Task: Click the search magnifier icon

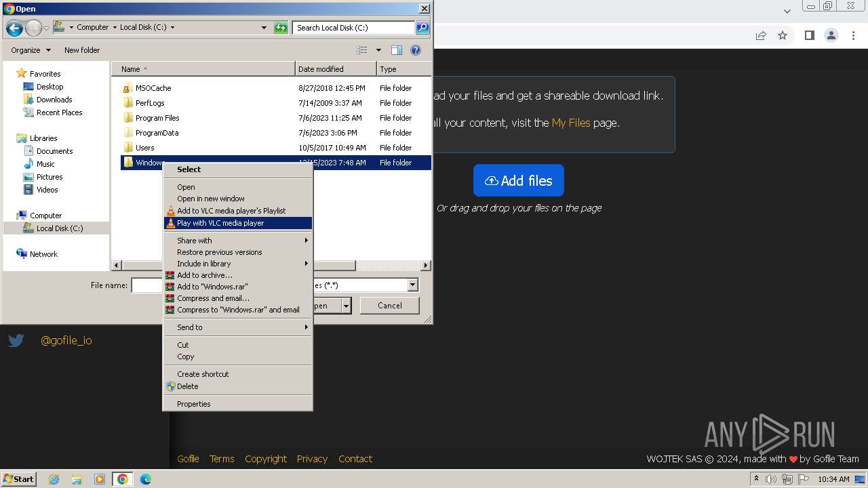Action: [422, 28]
